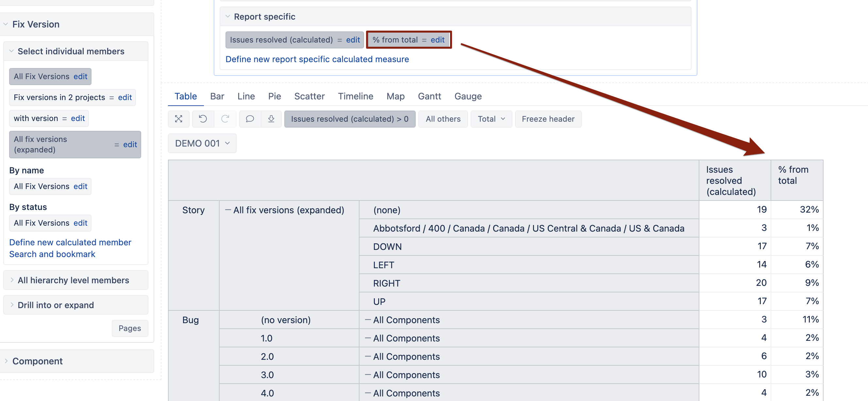Toggle the % from total measure
The image size is (868, 401).
point(394,40)
